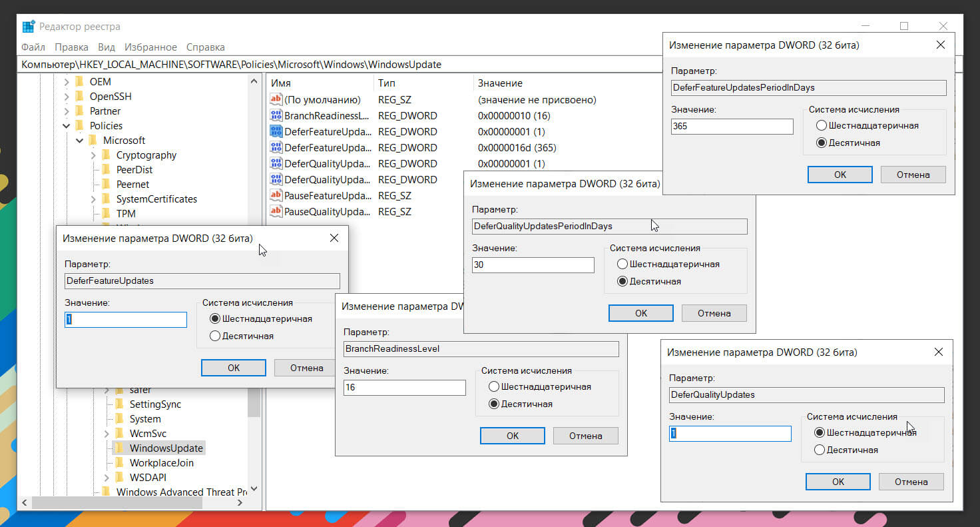Open the Вид menu
This screenshot has width=980, height=527.
pos(107,47)
